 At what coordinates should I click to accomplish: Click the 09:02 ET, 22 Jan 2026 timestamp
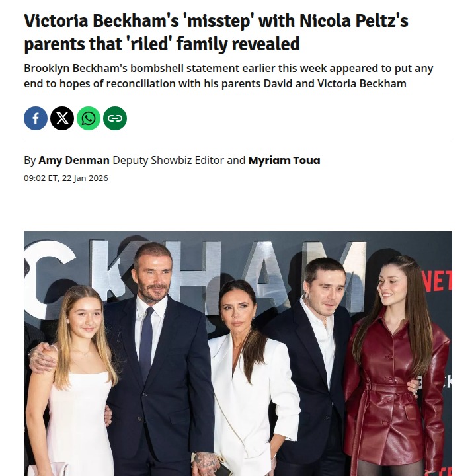click(66, 178)
